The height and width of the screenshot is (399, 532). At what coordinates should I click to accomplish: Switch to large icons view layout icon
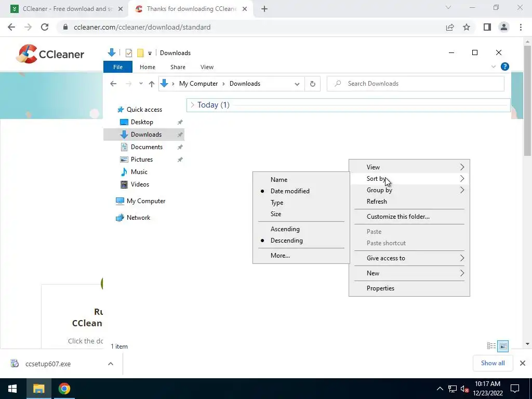coord(503,346)
